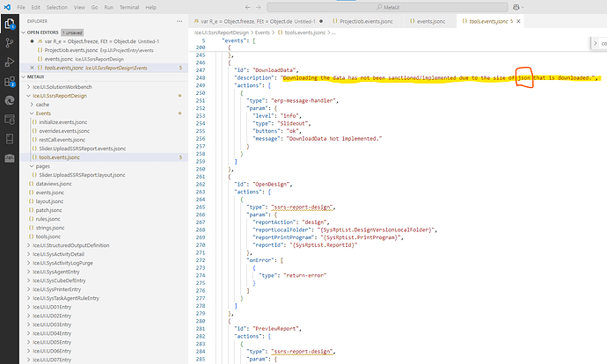Open restCall.events.jsonc file
Screen dimensions: 607x364
point(62,140)
